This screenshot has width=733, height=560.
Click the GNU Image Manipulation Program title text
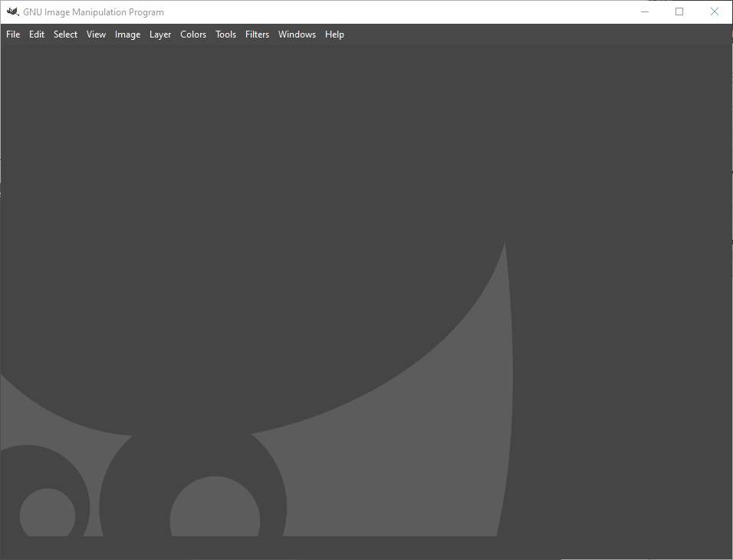(93, 12)
